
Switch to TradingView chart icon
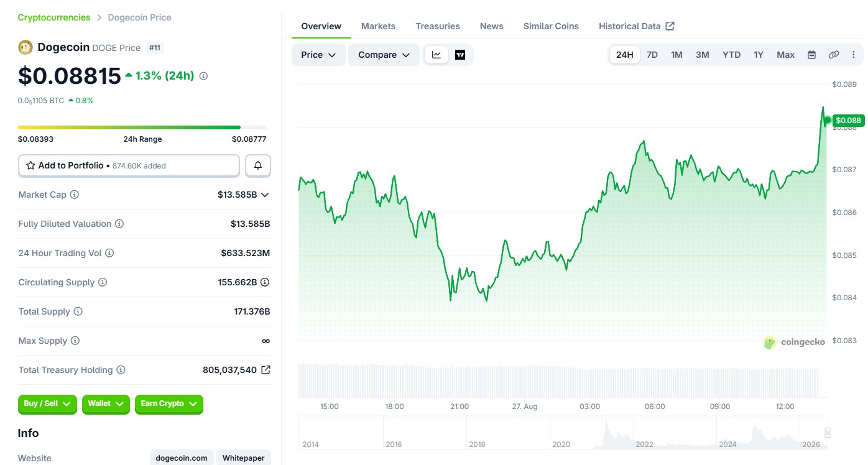coord(460,55)
